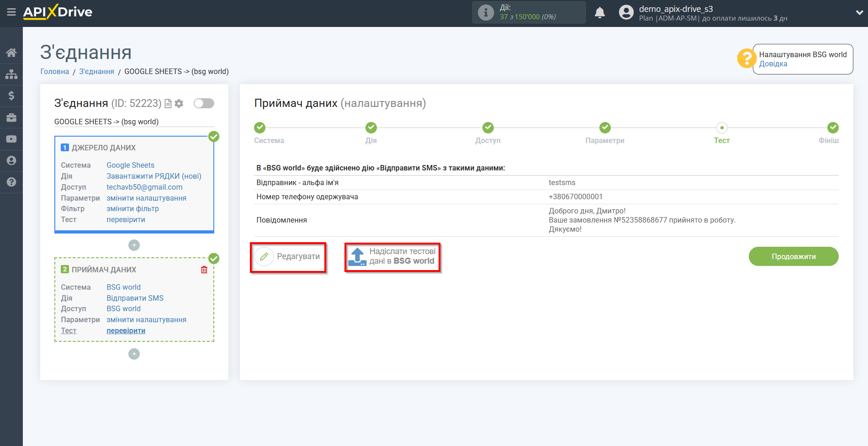
Task: Click the Редагувати button
Action: [288, 257]
